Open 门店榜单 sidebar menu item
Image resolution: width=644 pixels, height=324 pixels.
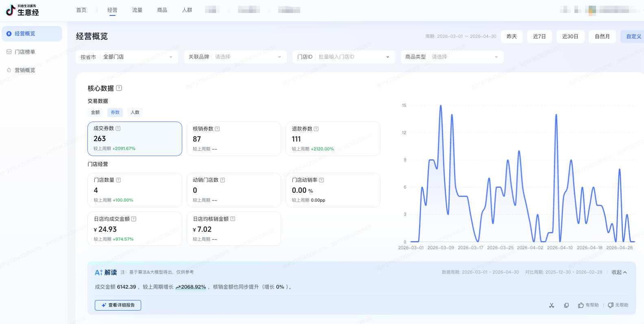coord(32,52)
